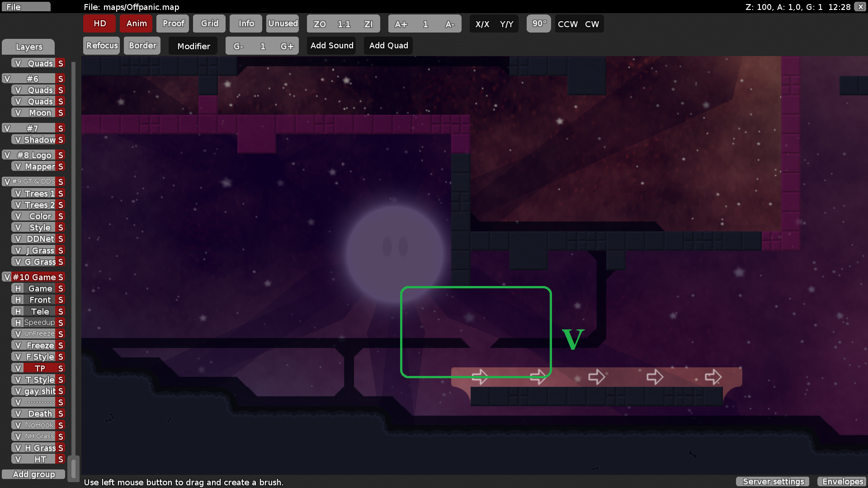
Task: Hide the Moon layer
Action: click(18, 113)
